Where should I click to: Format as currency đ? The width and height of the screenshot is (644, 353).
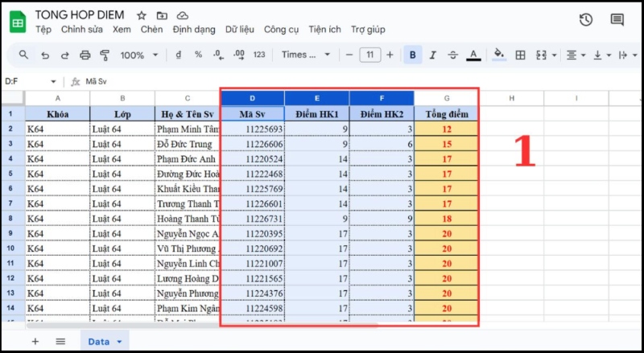click(x=178, y=55)
